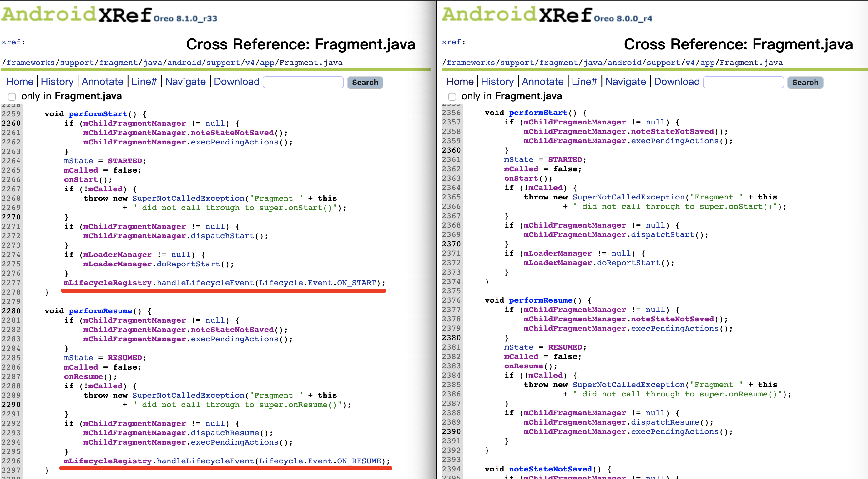Open the performStart definition at line 2259
The image size is (868, 479).
click(x=98, y=113)
